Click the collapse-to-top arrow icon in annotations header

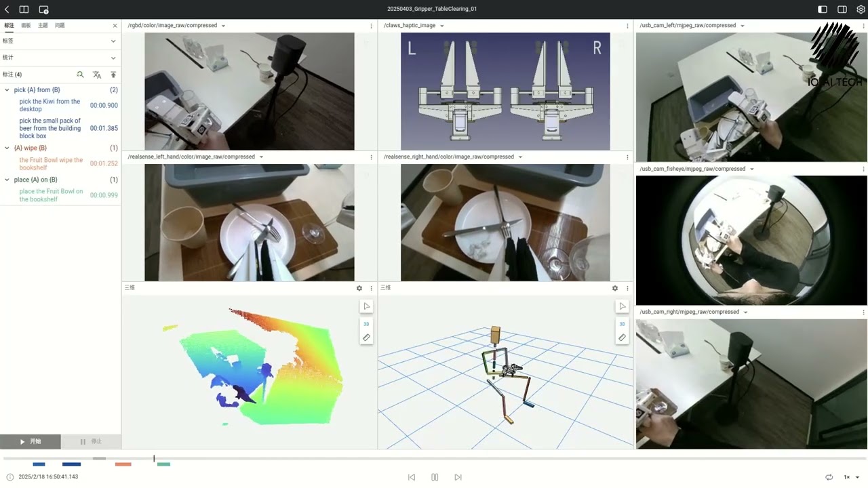click(x=113, y=75)
